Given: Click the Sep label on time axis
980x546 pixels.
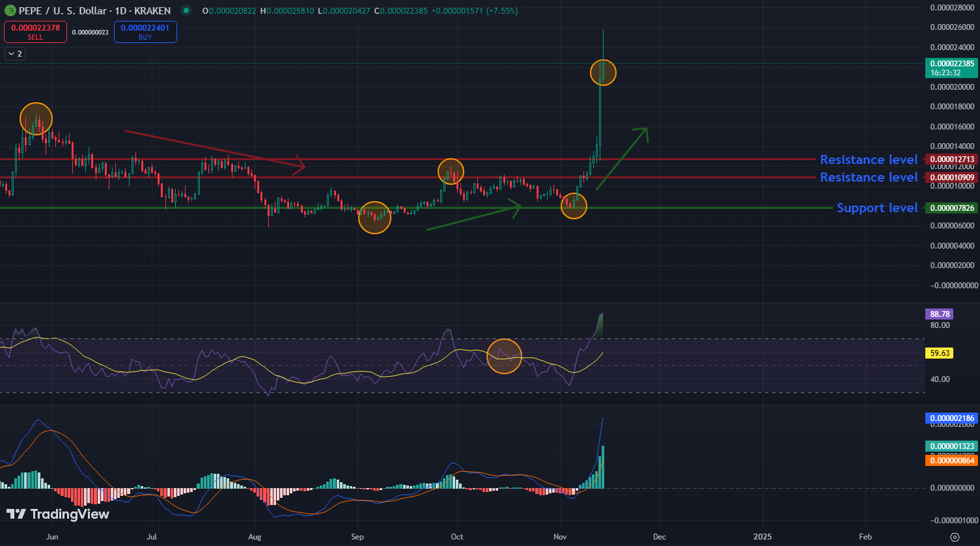Looking at the screenshot, I should pyautogui.click(x=357, y=537).
